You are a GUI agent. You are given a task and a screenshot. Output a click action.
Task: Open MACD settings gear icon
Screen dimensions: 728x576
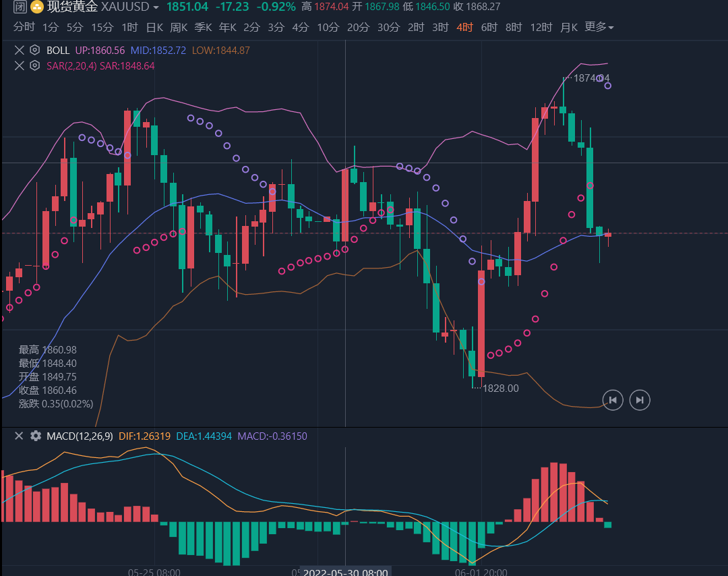(x=35, y=436)
